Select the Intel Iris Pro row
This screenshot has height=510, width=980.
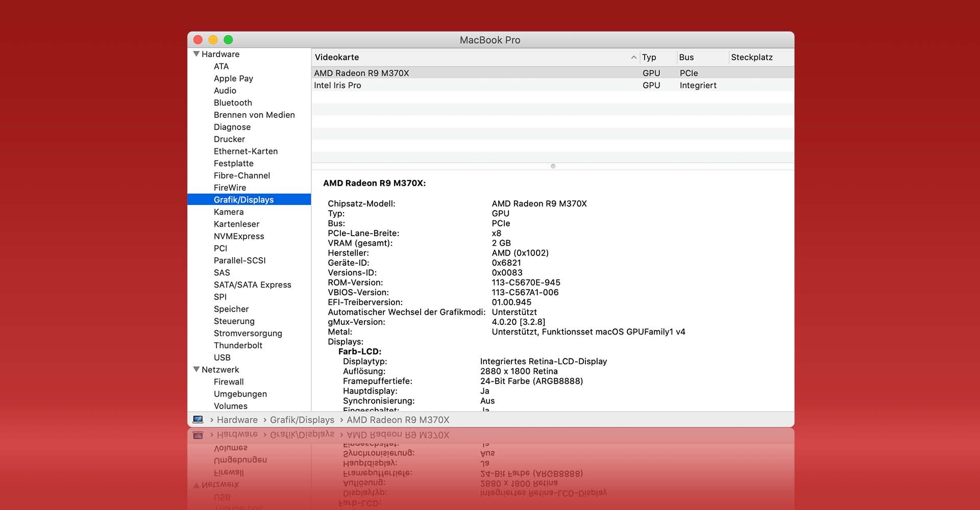point(552,85)
